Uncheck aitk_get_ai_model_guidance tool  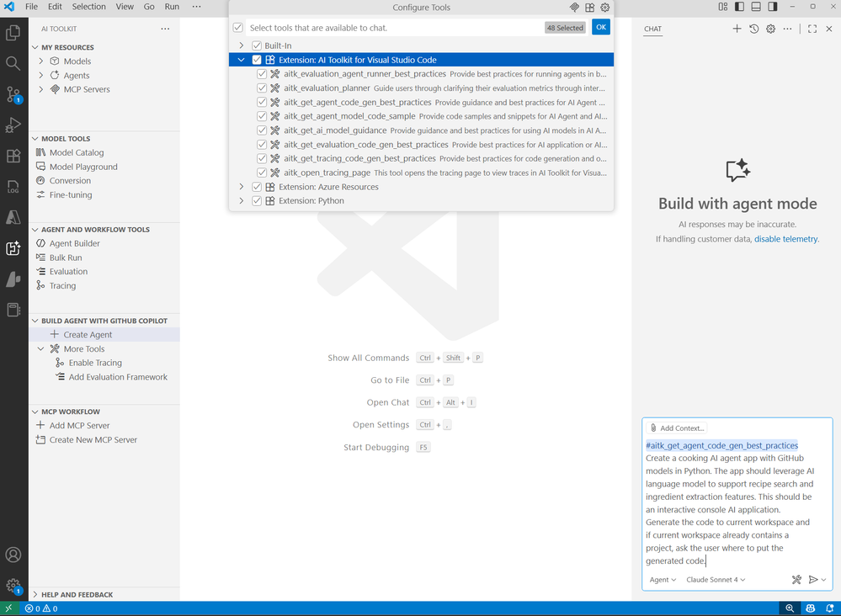[262, 130]
